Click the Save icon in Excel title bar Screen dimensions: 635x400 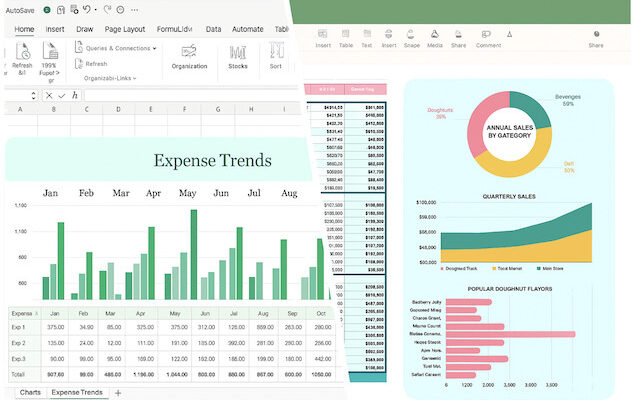click(x=61, y=10)
